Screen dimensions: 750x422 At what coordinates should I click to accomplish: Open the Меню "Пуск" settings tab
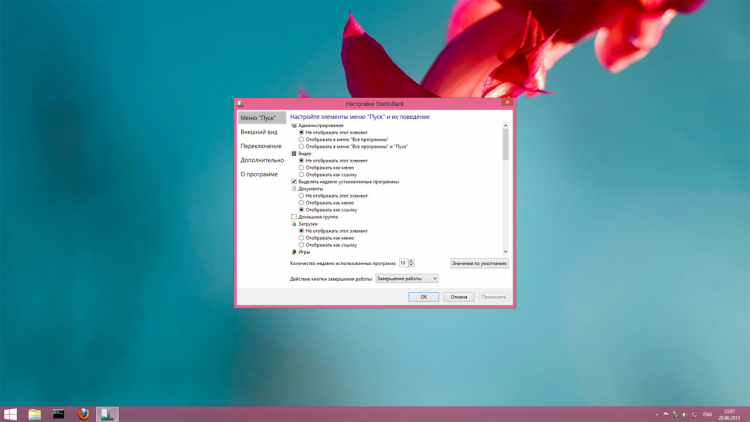coord(262,118)
